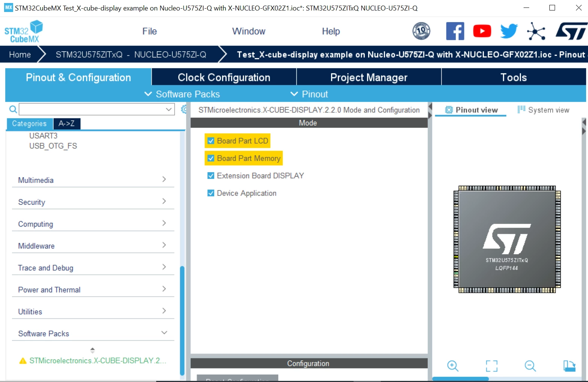Screen dimensions: 588x382
Task: Click the export pinout icon
Action: coord(569,366)
